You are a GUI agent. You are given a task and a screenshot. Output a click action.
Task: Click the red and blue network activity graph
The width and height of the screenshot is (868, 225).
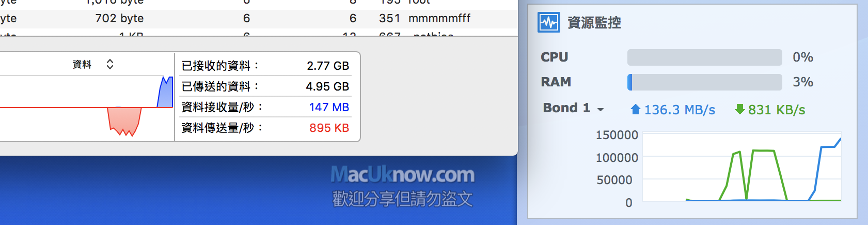pos(87,108)
